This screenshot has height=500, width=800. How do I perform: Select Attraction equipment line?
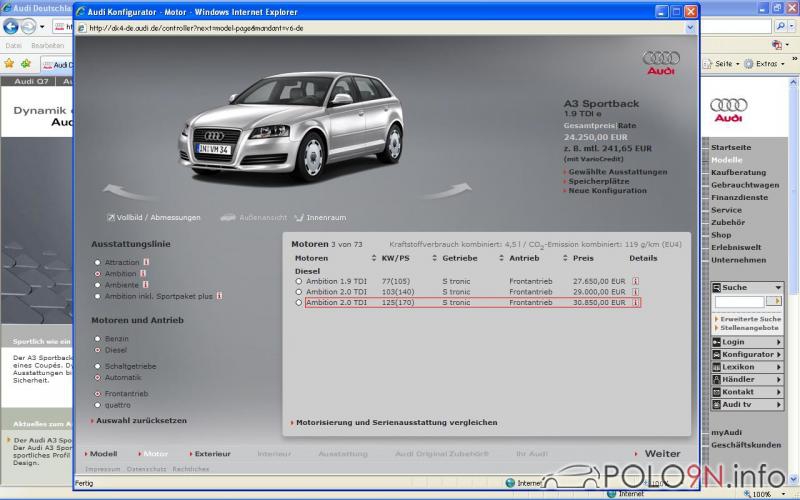click(x=97, y=262)
